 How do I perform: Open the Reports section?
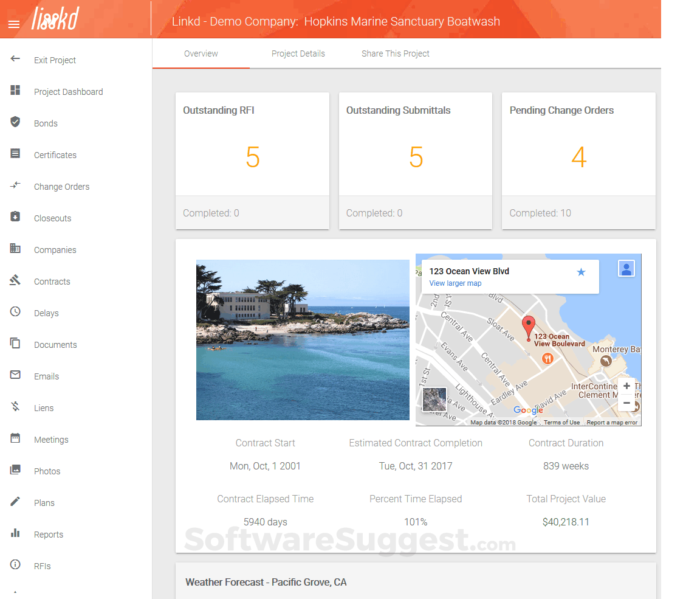tap(48, 534)
